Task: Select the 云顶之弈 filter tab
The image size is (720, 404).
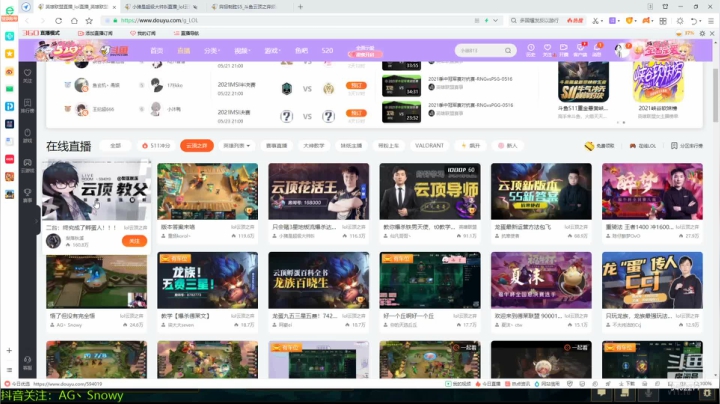Action: pyautogui.click(x=197, y=146)
